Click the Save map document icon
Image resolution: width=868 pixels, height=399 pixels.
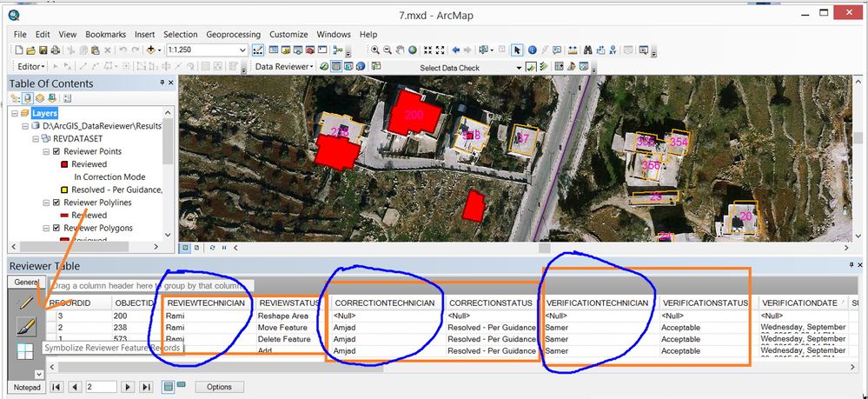pos(43,50)
